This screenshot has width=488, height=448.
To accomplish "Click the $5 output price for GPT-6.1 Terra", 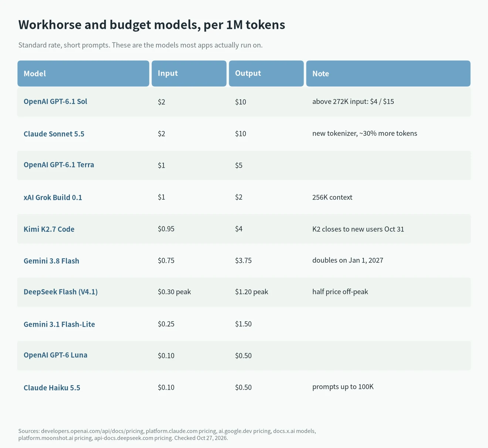I will (239, 166).
